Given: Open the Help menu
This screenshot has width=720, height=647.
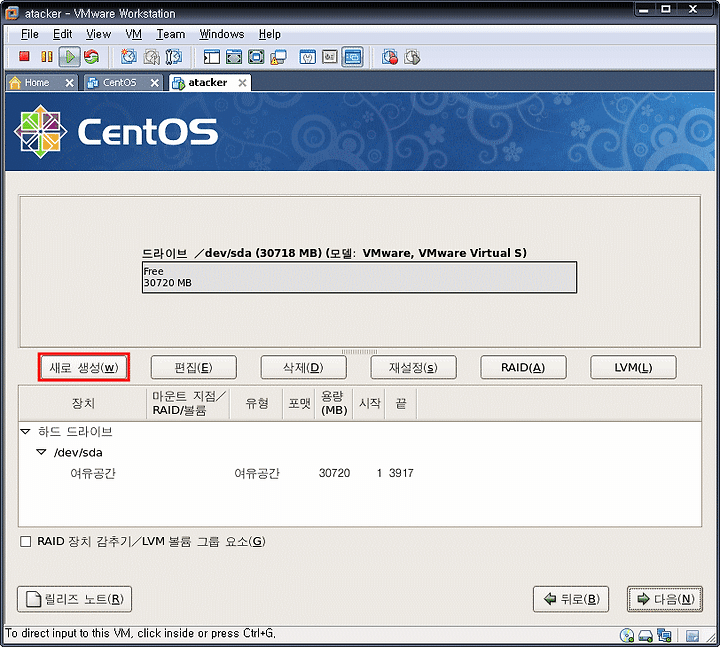Looking at the screenshot, I should [270, 34].
